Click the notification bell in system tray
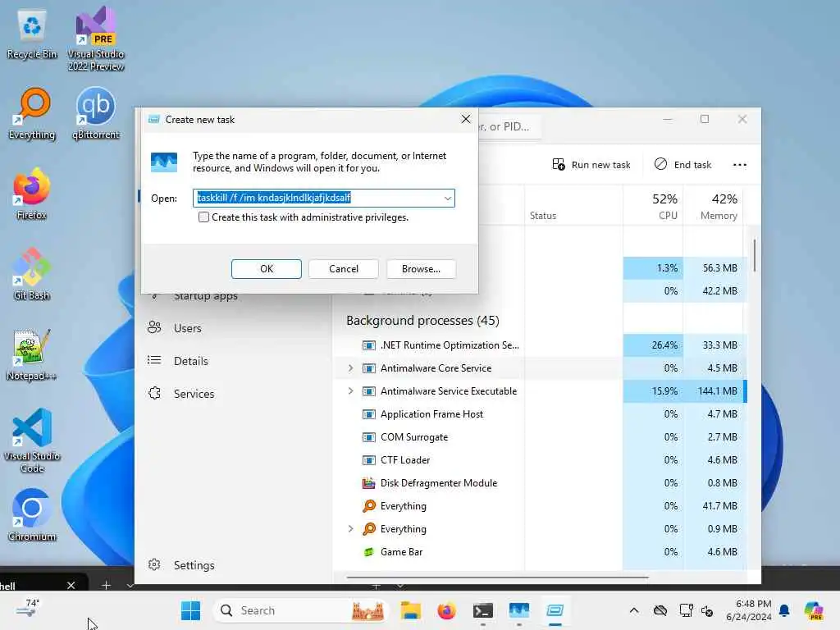 (x=784, y=610)
